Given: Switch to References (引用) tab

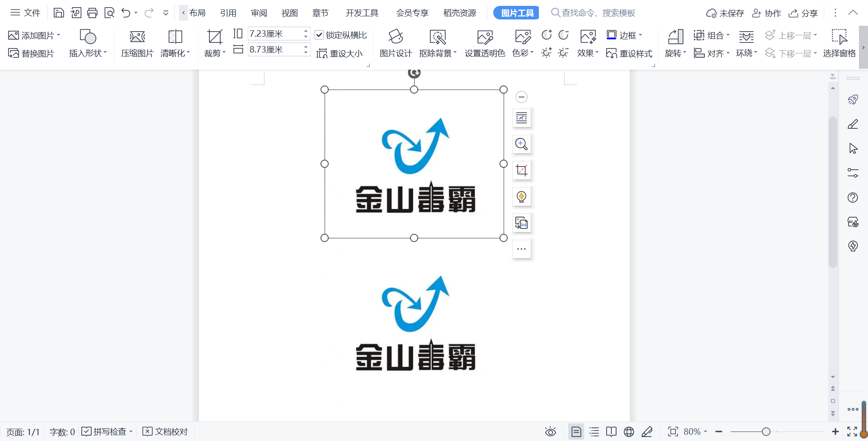Looking at the screenshot, I should tap(228, 13).
